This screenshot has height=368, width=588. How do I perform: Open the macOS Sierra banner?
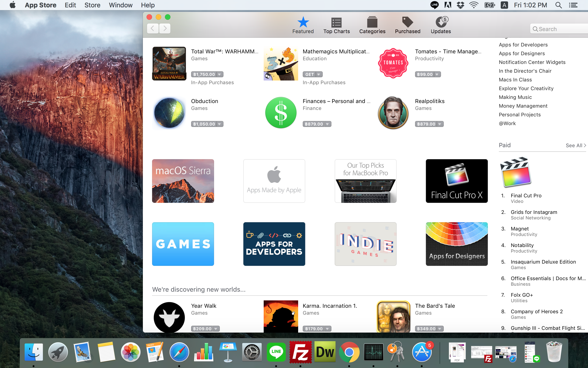pos(183,181)
